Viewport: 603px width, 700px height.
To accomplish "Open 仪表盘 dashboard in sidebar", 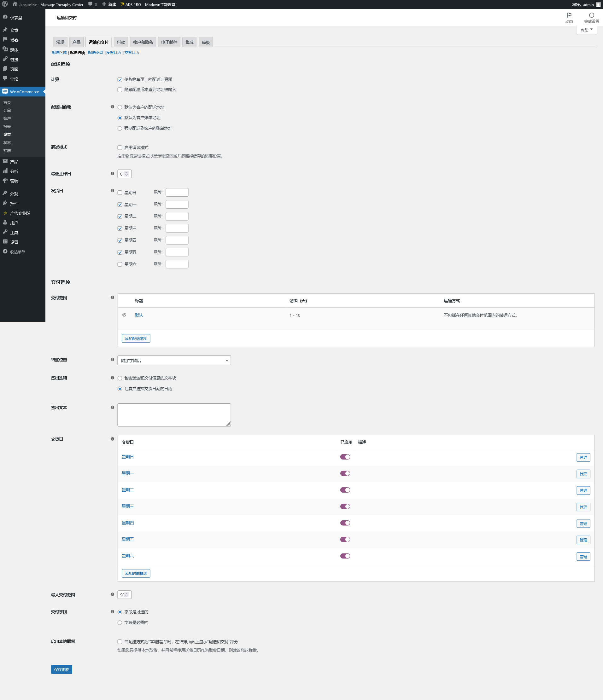I will click(x=16, y=18).
